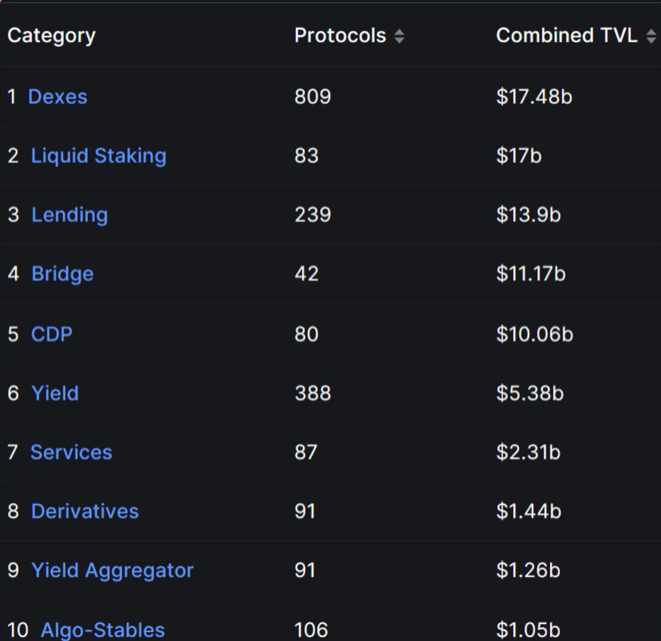Click the sort arrows beside Protocols header
The width and height of the screenshot is (661, 641).
399,36
